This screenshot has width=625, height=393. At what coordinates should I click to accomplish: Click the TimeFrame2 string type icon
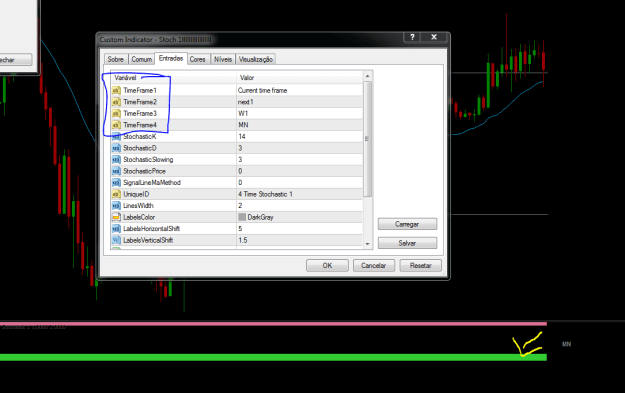tap(116, 102)
